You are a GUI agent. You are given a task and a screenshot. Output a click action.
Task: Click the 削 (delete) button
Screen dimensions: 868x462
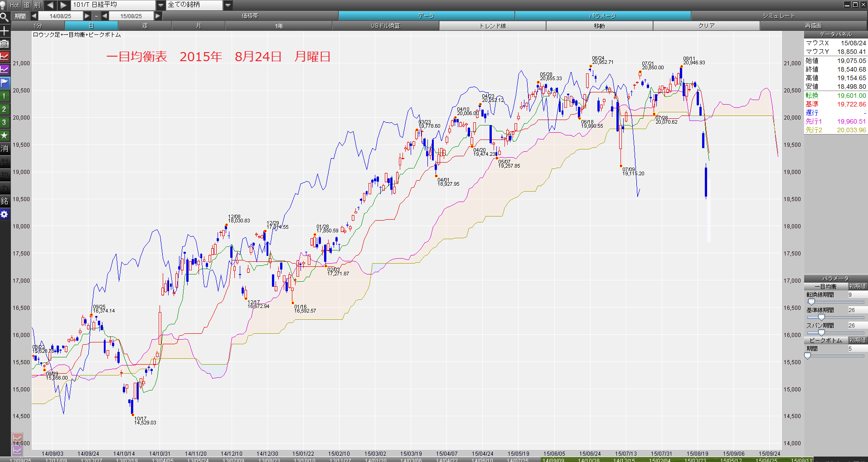38,5
